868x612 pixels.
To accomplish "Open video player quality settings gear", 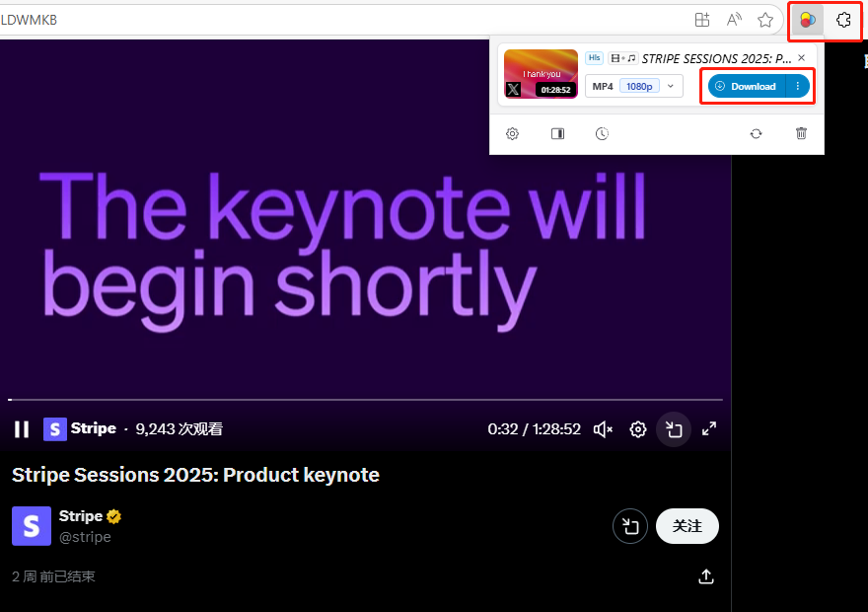I will tap(638, 429).
